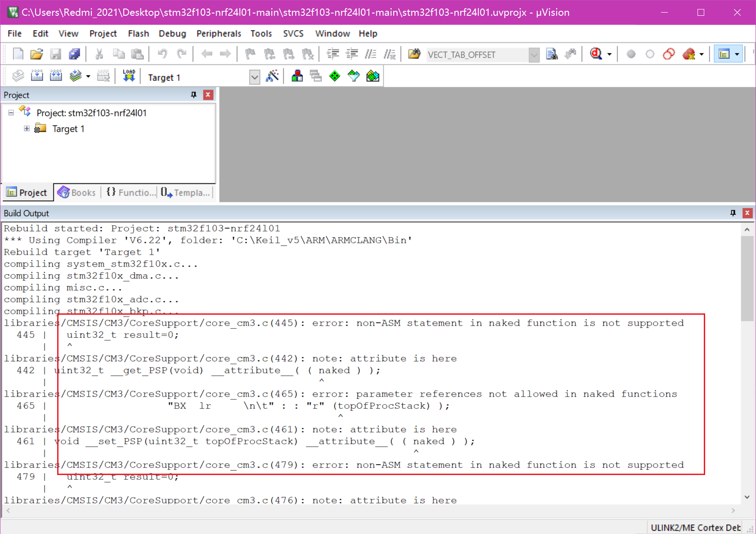Image resolution: width=756 pixels, height=534 pixels.
Task: Select Software Packs icon
Action: pos(354,76)
